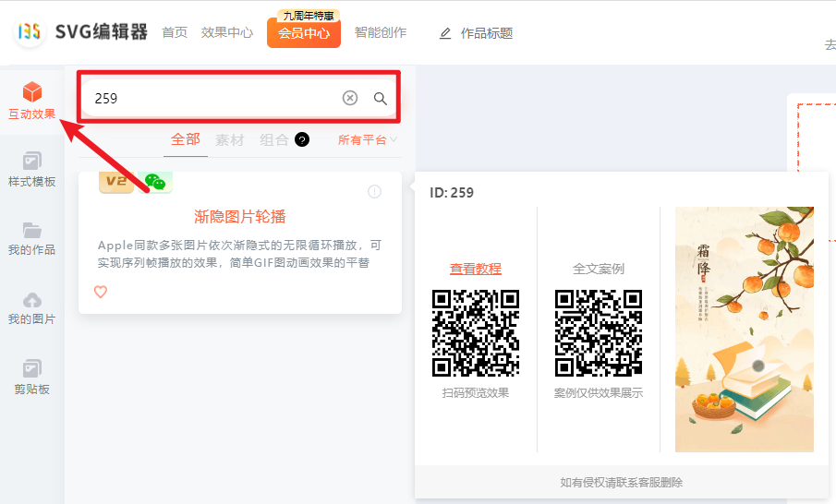Click the 案例仅供效果展示 QR code
The width and height of the screenshot is (836, 504).
599,333
